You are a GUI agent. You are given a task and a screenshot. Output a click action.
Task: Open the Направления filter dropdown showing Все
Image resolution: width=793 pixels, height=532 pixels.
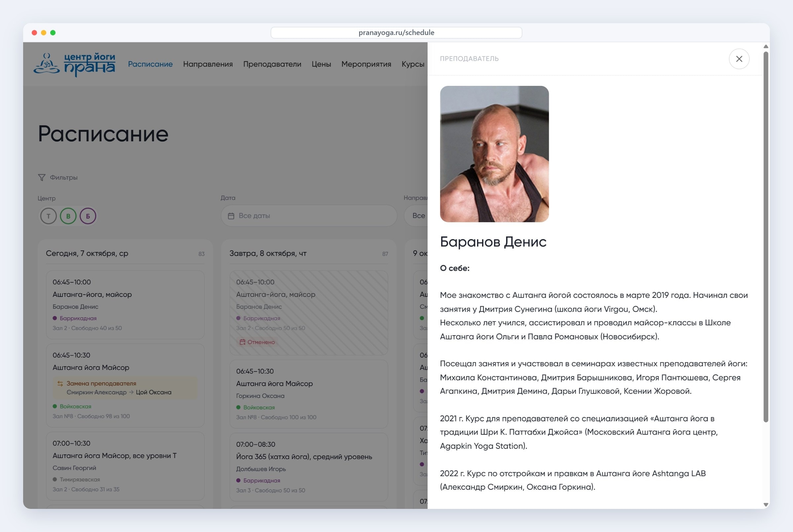tap(416, 216)
